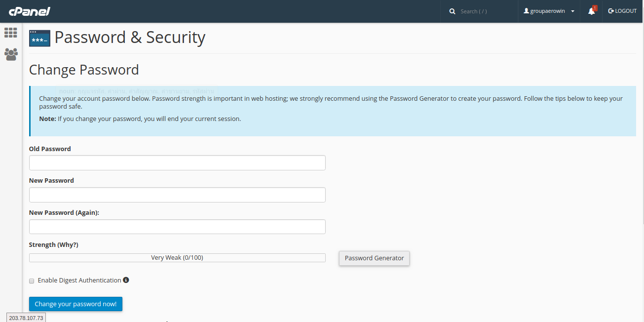The image size is (644, 322).
Task: Enable the Digest Authentication checkbox
Action: pos(32,281)
